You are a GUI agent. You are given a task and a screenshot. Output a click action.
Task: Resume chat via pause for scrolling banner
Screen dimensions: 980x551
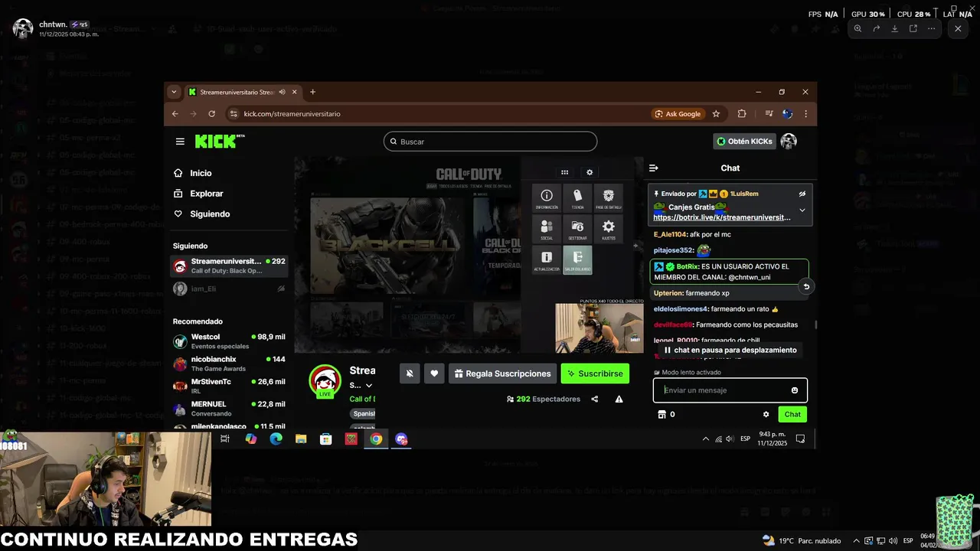730,350
